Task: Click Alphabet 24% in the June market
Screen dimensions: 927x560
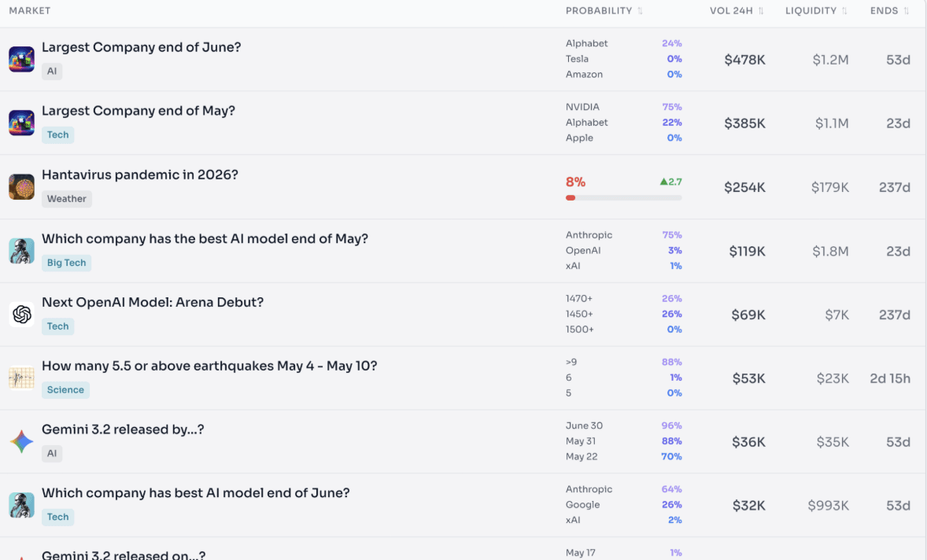Action: coord(624,43)
